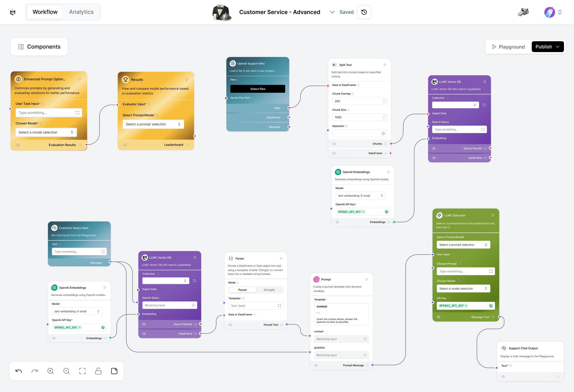Screen dimensions: 574x392
Task: Toggle eye on Parsed Text output
Action: pos(230,325)
